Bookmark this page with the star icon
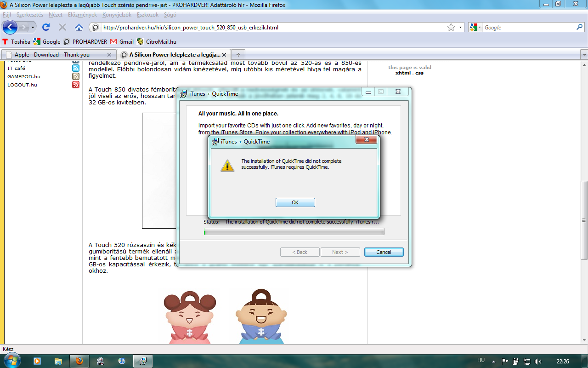The image size is (588, 368). (451, 28)
